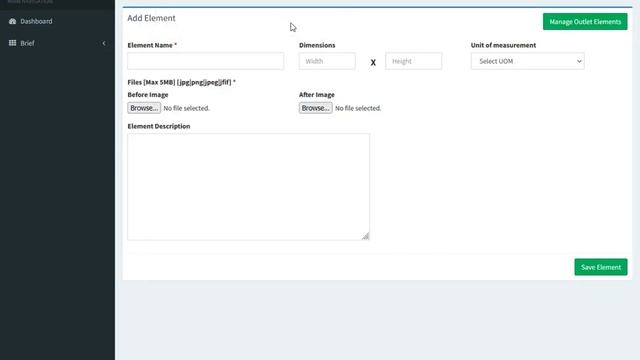Open the Select UOM dropdown
This screenshot has width=640, height=360.
(527, 61)
